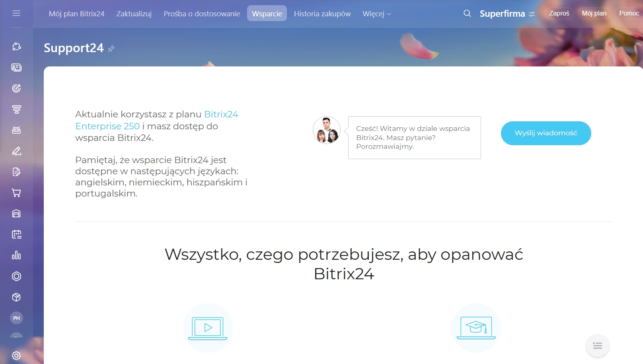Image resolution: width=643 pixels, height=364 pixels.
Task: Open Superfirma settings sliders icon
Action: (532, 14)
